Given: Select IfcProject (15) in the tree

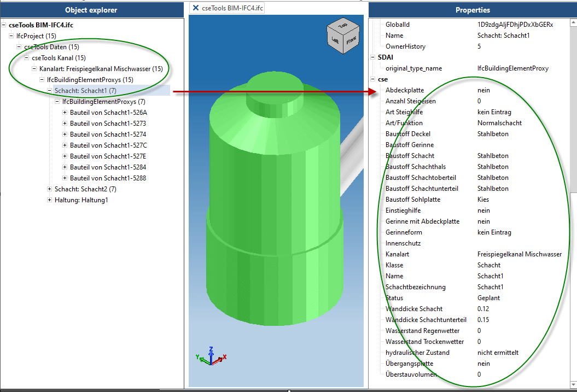Looking at the screenshot, I should pyautogui.click(x=36, y=36).
